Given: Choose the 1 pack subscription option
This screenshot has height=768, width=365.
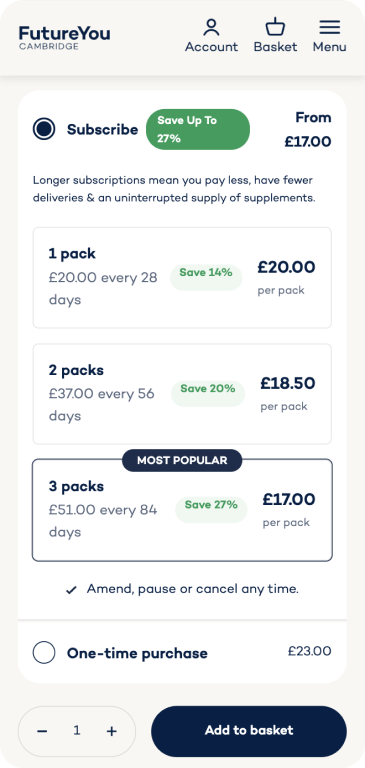Looking at the screenshot, I should pyautogui.click(x=182, y=278).
